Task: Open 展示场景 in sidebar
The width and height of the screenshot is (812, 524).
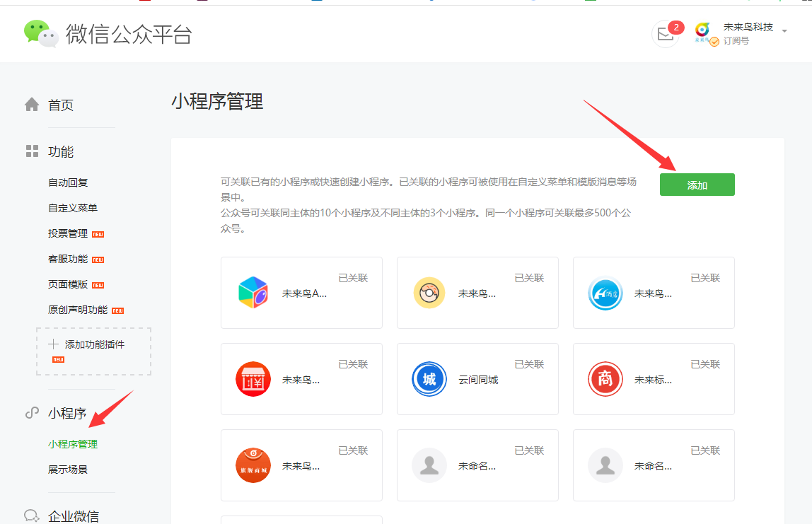Action: click(x=68, y=470)
